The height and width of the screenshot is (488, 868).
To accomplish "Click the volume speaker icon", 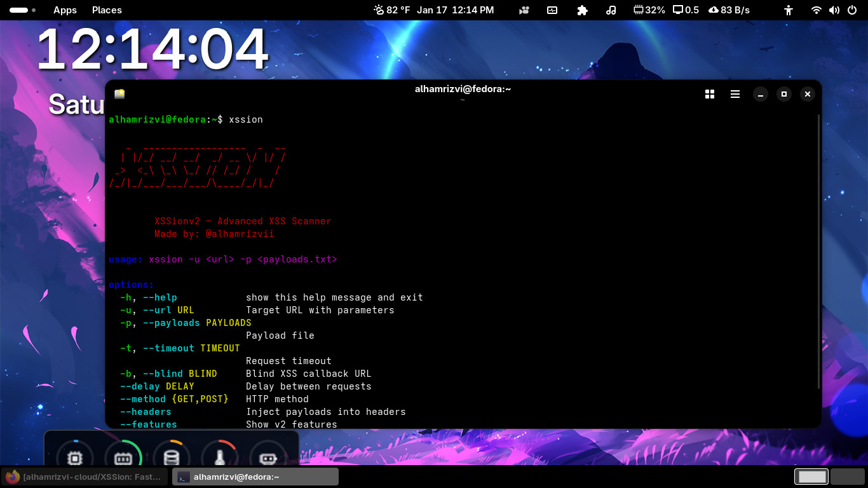I will click(834, 10).
